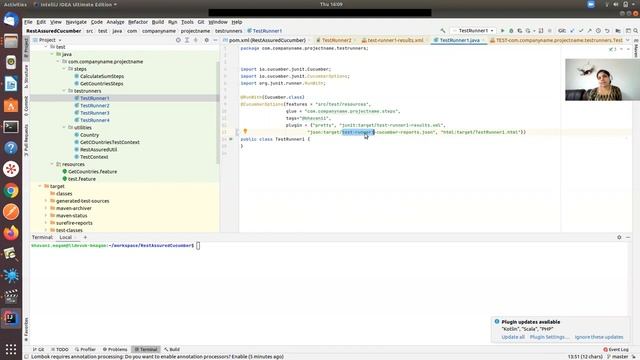Click the Git rollback icon
640x360 pixels.
click(x=607, y=31)
